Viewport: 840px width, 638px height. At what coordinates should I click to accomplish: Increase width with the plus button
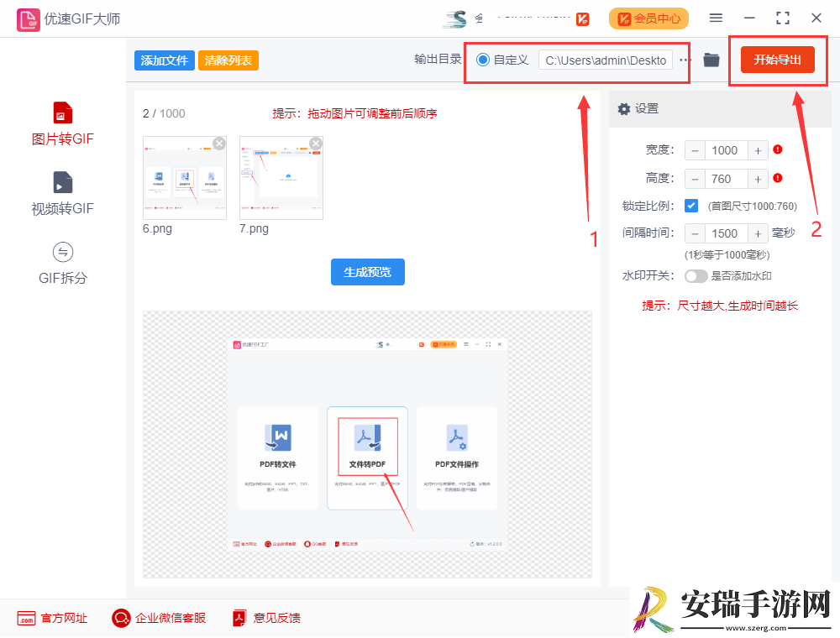758,151
